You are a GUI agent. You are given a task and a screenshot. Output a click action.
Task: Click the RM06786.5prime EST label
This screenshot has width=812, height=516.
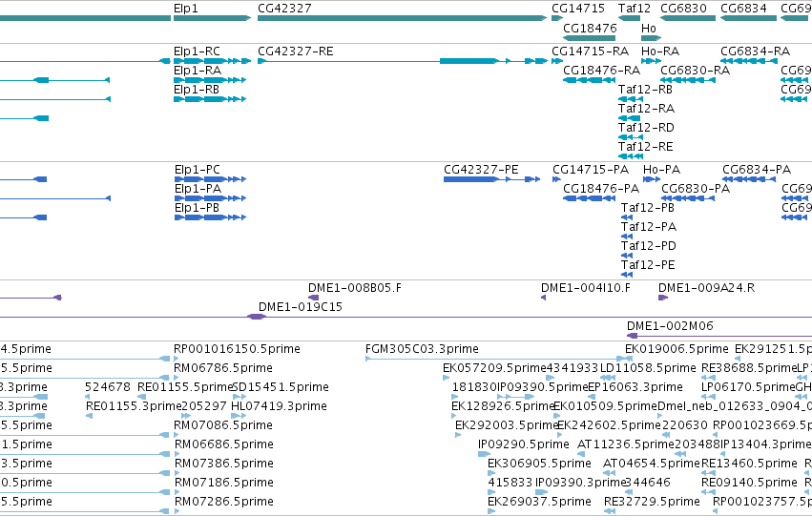click(x=223, y=368)
